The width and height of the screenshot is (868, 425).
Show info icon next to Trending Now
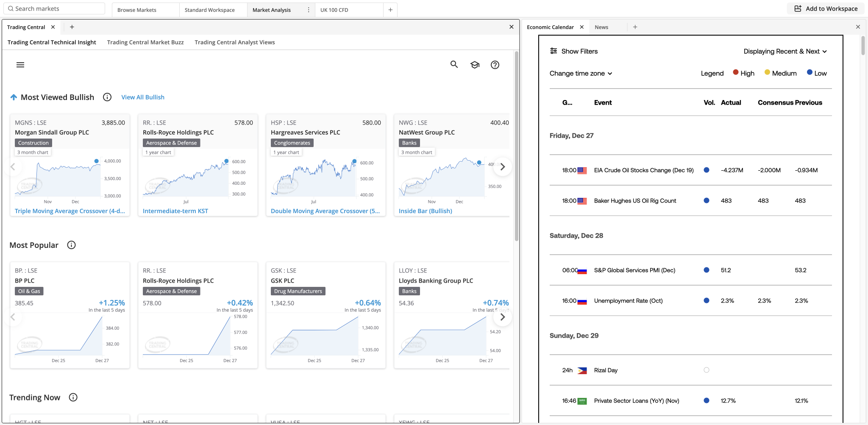pos(73,397)
